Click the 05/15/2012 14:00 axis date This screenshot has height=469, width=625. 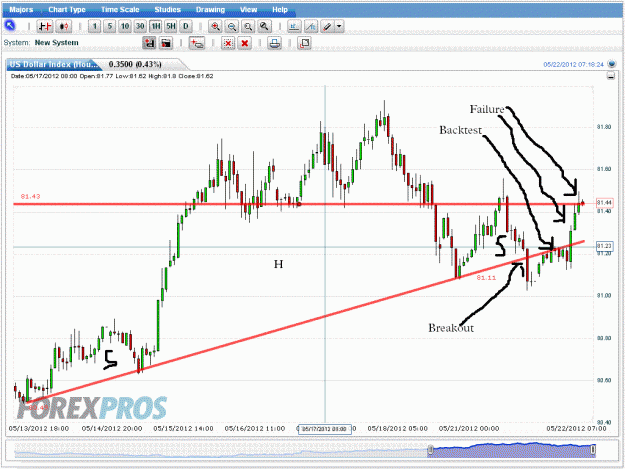coord(183,428)
